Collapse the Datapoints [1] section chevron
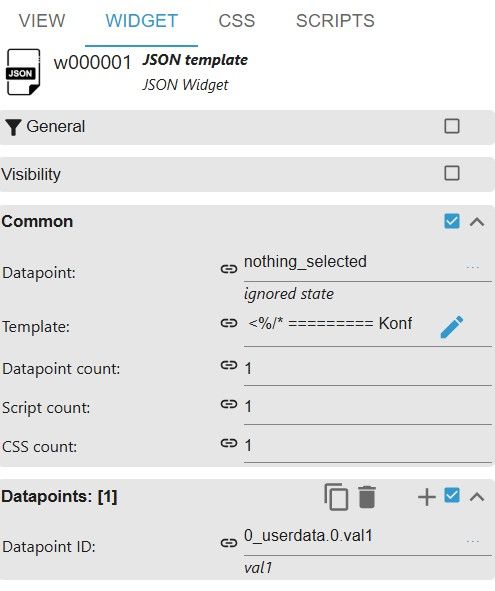 477,496
